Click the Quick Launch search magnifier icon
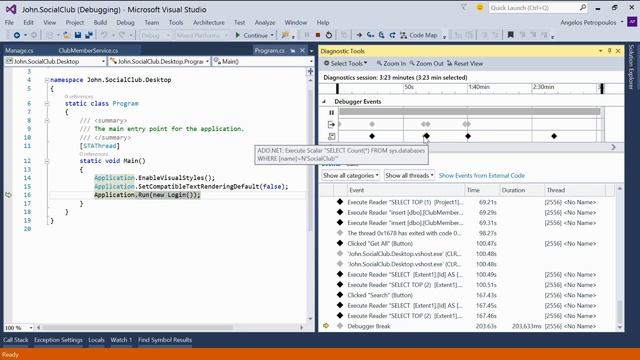The height and width of the screenshot is (360, 640). (x=582, y=7)
